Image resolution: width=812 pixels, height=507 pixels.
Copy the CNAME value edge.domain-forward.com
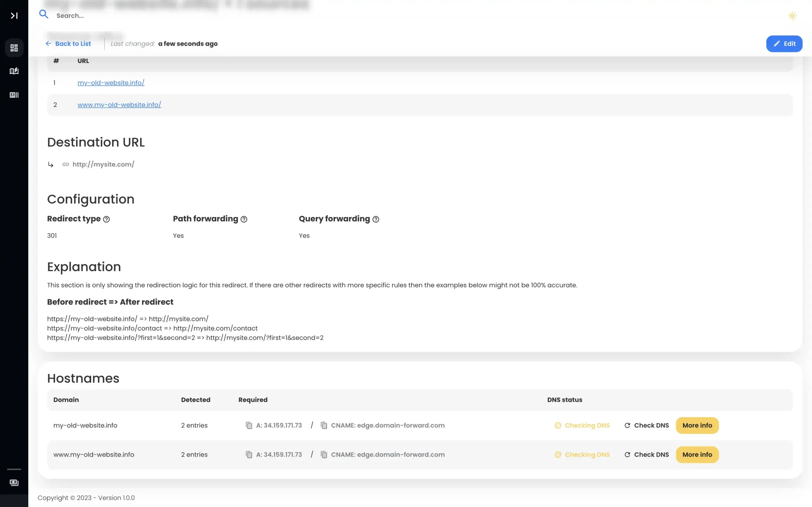pyautogui.click(x=324, y=425)
